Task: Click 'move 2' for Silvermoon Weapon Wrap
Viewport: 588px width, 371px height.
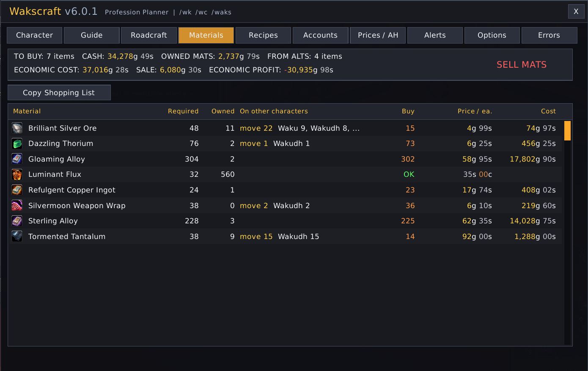Action: tap(254, 206)
